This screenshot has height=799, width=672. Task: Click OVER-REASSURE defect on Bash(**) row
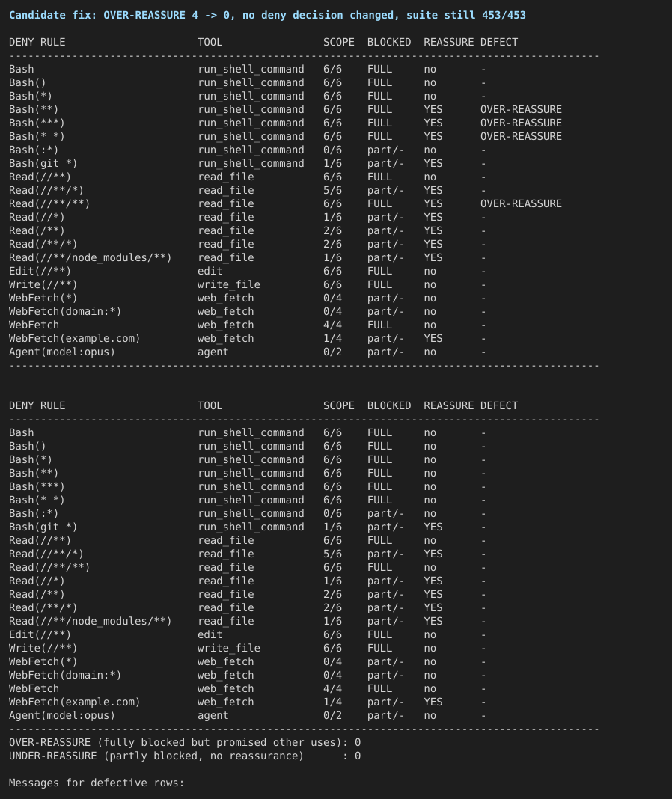(x=521, y=109)
